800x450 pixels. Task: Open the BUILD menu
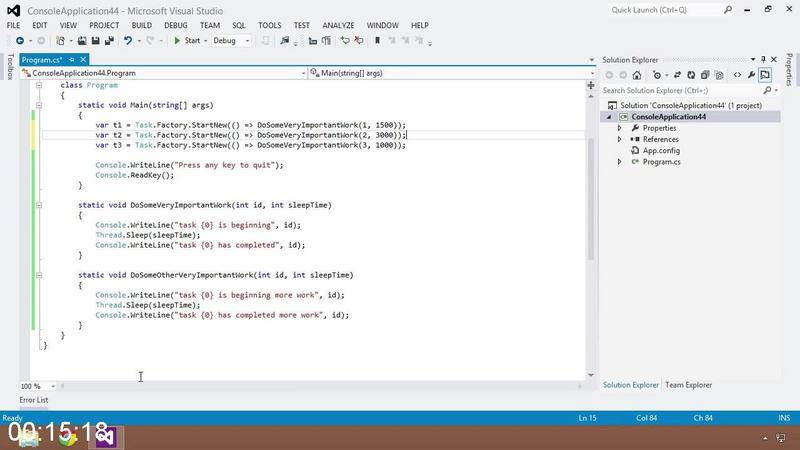(x=141, y=25)
